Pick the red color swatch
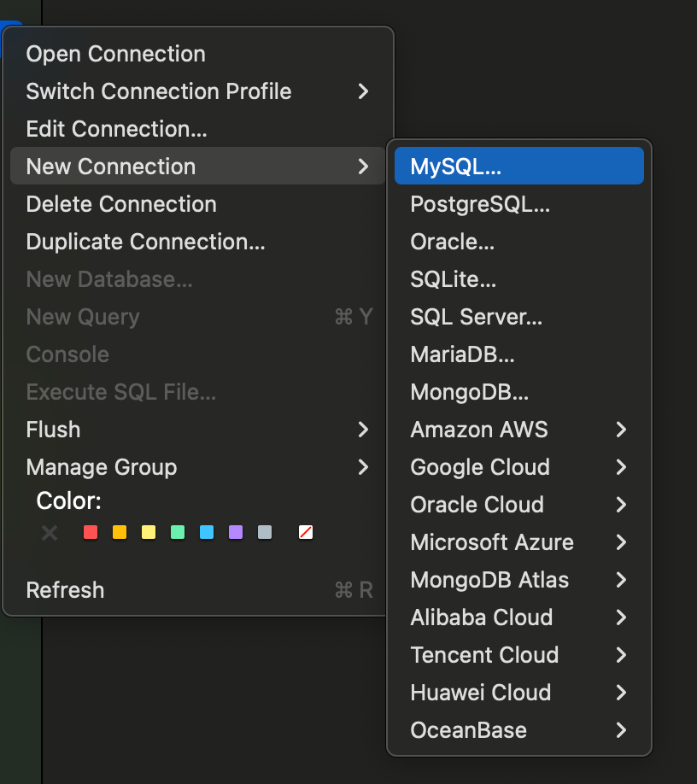 point(91,533)
